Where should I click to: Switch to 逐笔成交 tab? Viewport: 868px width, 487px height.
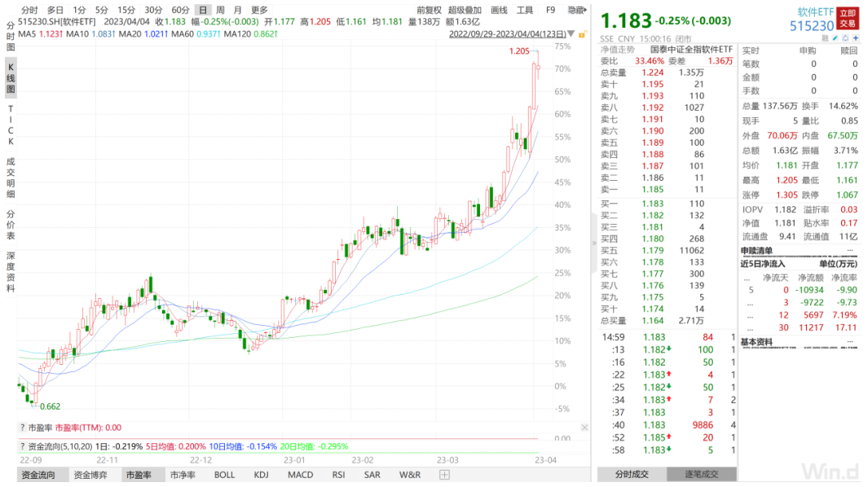[x=702, y=474]
